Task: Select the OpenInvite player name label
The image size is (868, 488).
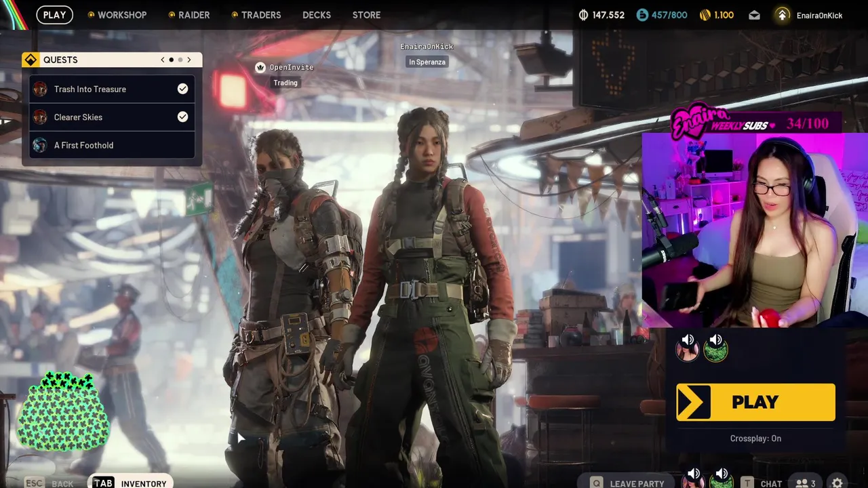Action: (x=292, y=67)
